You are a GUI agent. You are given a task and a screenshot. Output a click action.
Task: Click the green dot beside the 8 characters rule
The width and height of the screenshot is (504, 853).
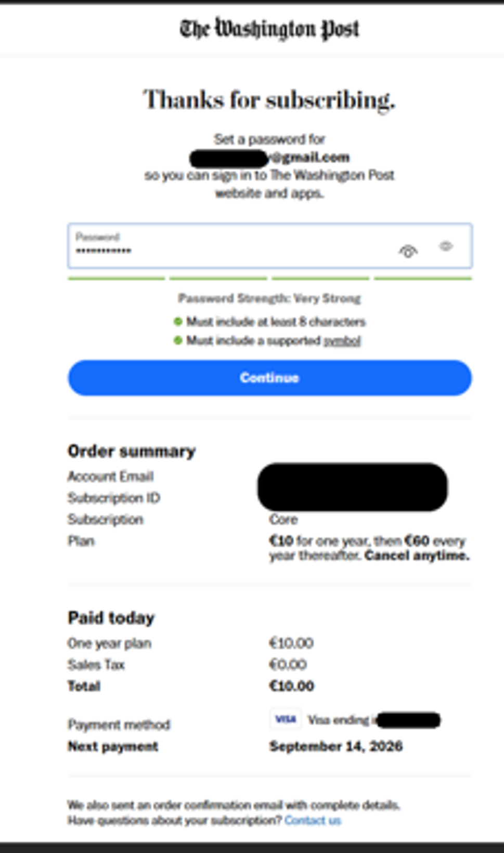point(178,321)
